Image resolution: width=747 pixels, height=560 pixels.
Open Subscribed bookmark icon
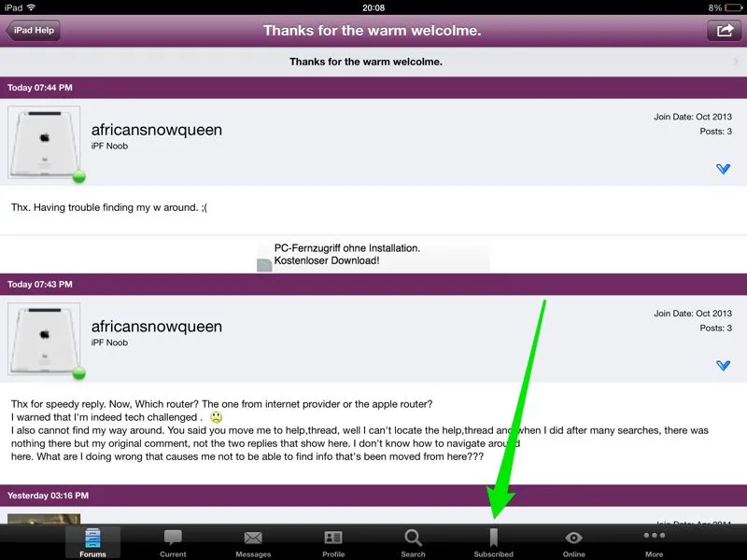point(493,541)
